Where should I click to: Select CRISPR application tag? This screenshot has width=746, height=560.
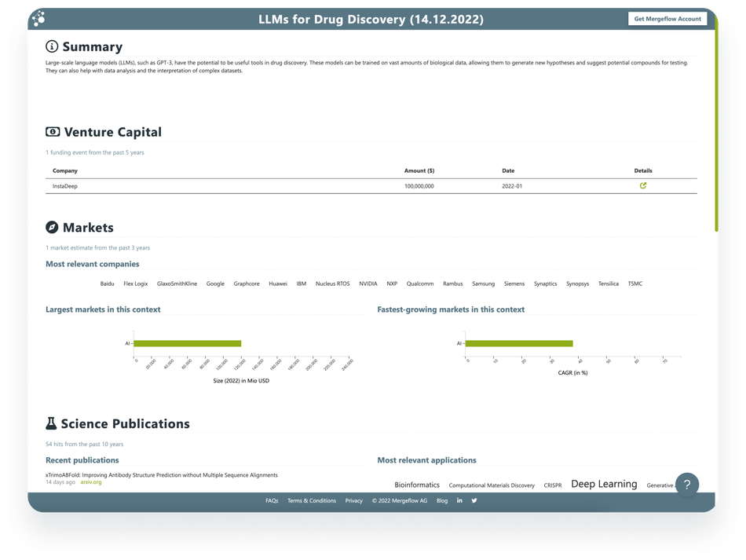tap(553, 485)
